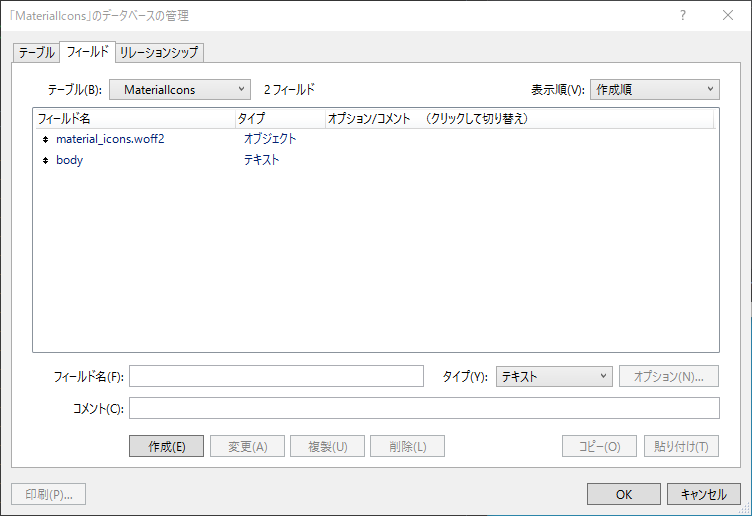The height and width of the screenshot is (516, 752).
Task: Open the テーブル dropdown showing MaterialIcons
Action: pyautogui.click(x=180, y=90)
